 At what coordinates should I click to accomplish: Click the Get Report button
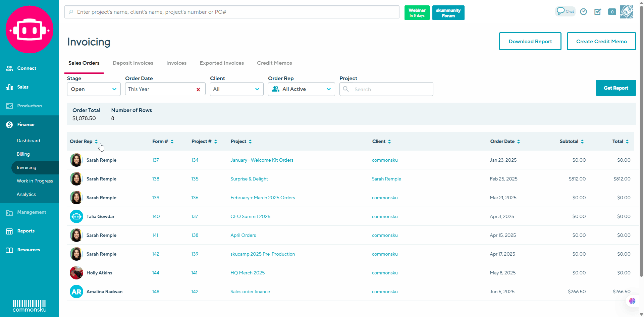pos(615,88)
